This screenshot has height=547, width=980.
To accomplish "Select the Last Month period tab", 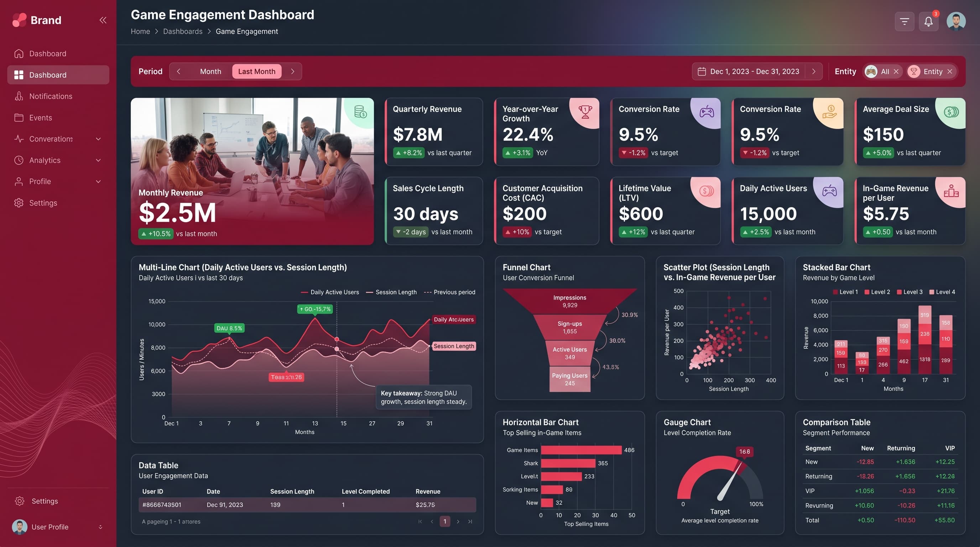I will click(257, 71).
